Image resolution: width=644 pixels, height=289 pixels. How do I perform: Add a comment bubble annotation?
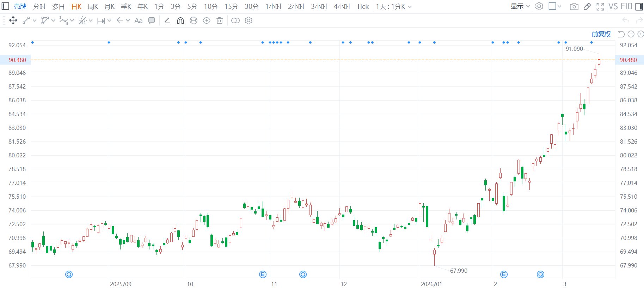point(152,20)
